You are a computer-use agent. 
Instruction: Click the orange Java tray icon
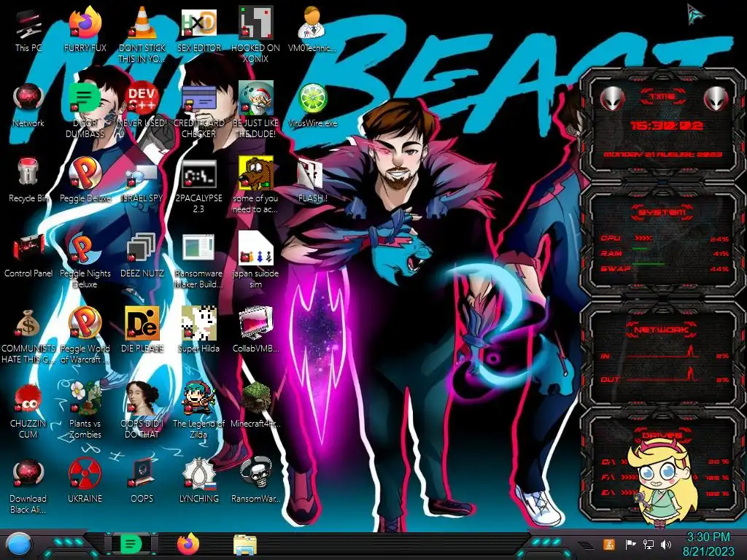point(609,544)
